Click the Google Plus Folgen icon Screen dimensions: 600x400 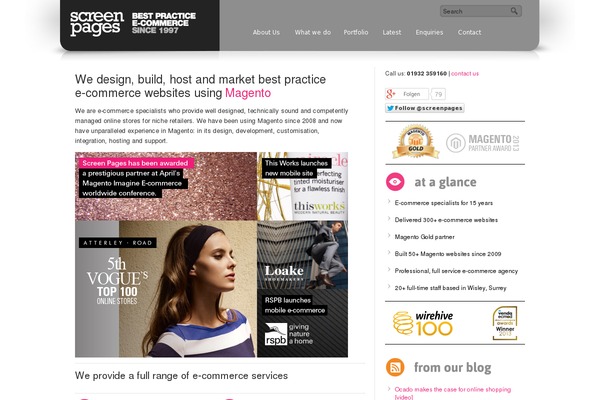click(x=391, y=94)
